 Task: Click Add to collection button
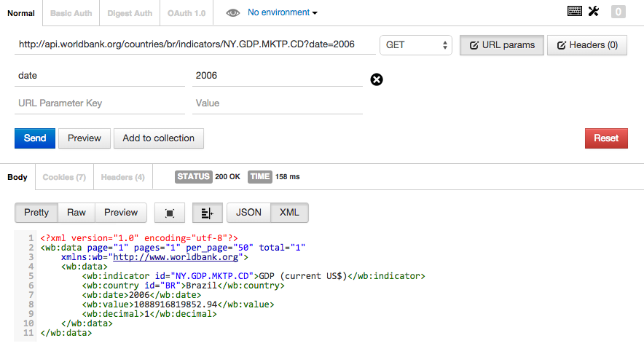coord(159,138)
